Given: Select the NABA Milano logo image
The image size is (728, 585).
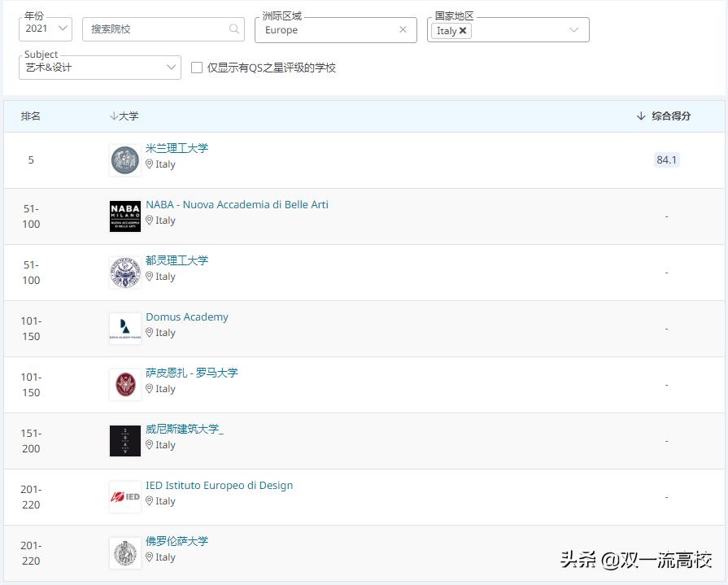Looking at the screenshot, I should pos(124,216).
